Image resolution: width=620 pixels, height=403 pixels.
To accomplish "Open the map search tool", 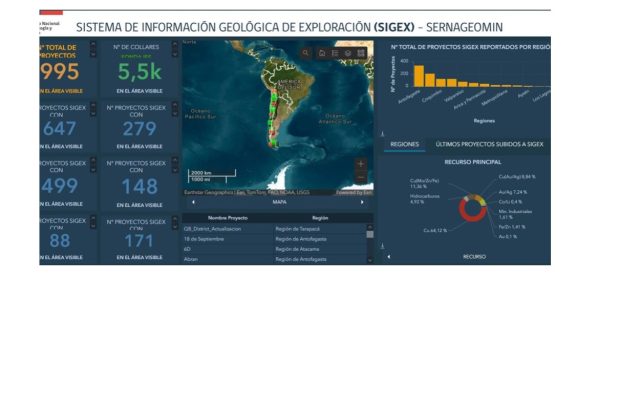I will click(x=305, y=53).
